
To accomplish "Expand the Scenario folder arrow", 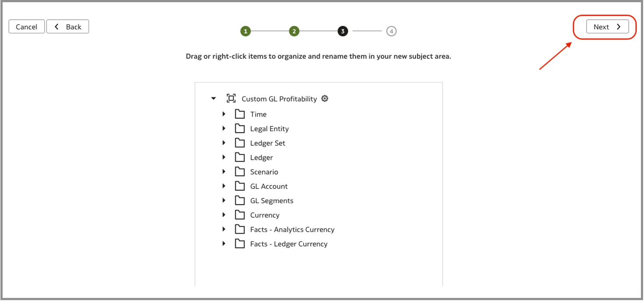I will click(224, 172).
